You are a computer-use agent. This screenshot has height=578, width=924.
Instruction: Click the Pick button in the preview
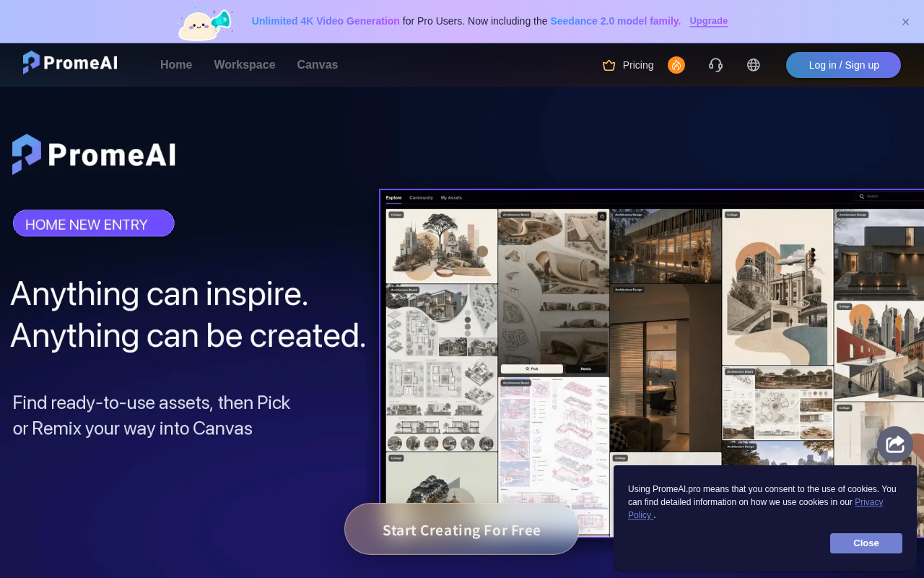click(x=532, y=369)
